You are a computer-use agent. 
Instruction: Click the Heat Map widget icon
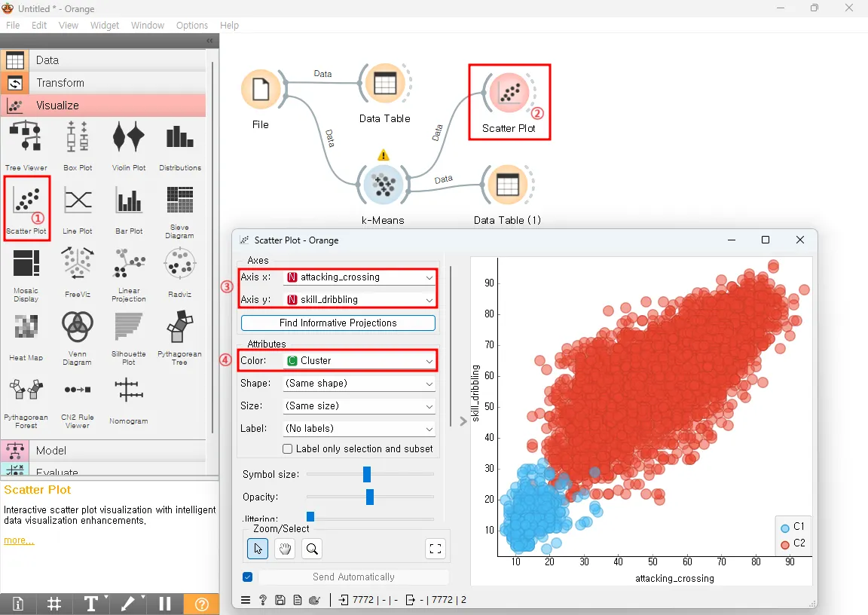(x=26, y=326)
